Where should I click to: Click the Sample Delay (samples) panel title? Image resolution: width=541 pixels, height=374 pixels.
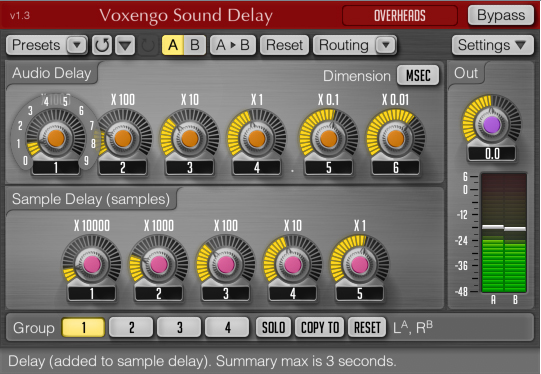pos(91,199)
